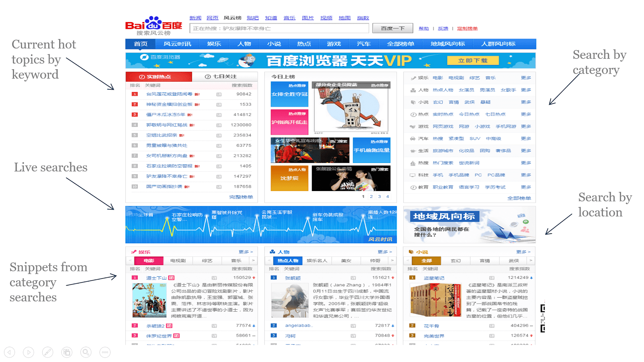Click the 详 detail icon for 台风莲花或登陆闽粤
Screen dimensions: 644x362
point(219,95)
